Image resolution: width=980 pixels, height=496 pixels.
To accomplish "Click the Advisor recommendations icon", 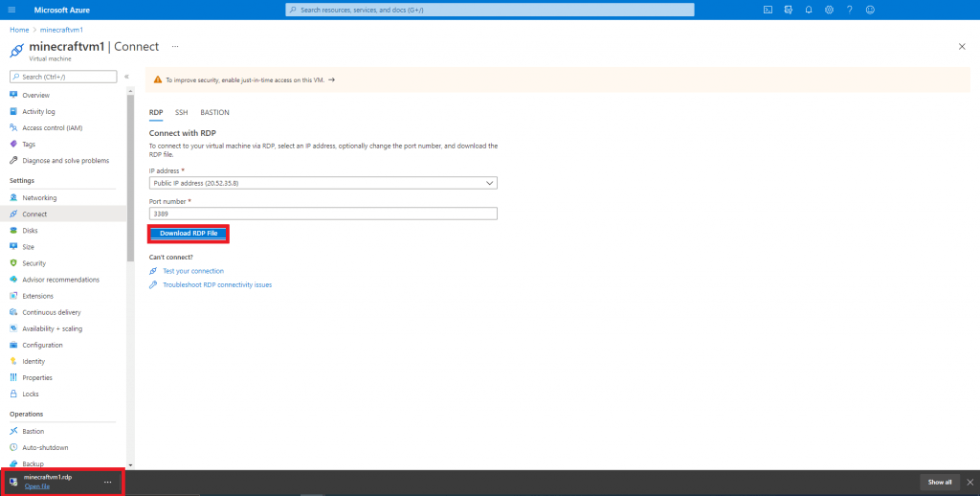I will (13, 280).
